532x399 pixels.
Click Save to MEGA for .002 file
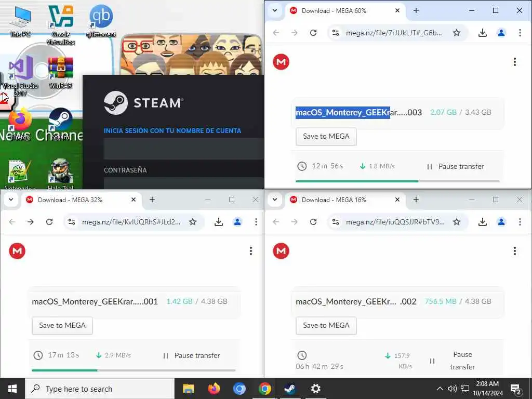point(326,325)
